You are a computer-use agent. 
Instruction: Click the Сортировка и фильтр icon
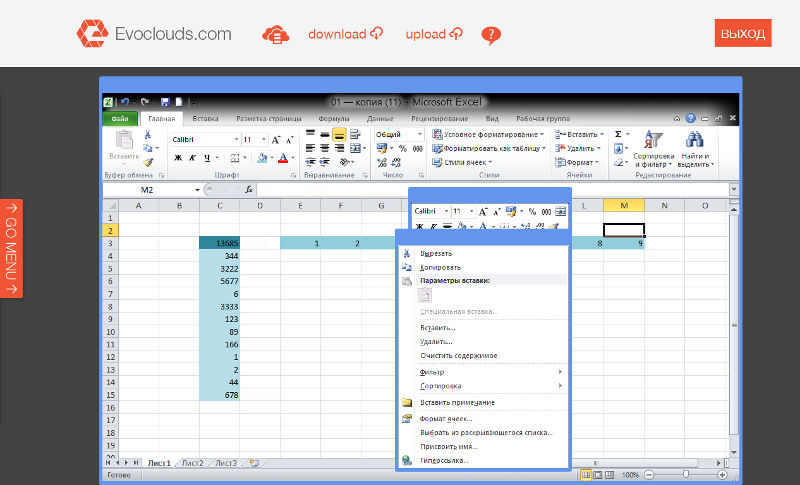(x=653, y=148)
